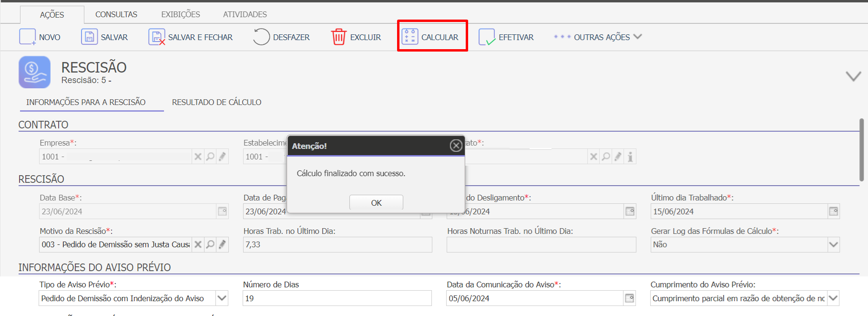Click the Contrato info icon
The width and height of the screenshot is (868, 316).
tap(630, 157)
